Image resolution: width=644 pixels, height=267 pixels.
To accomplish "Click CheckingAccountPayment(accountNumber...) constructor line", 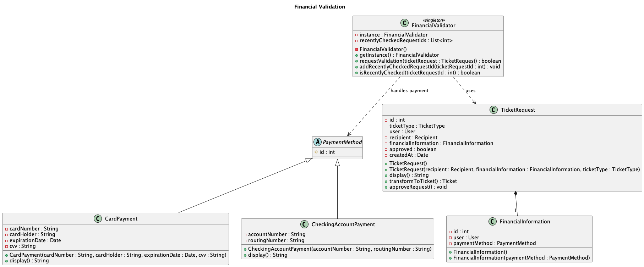I will [340, 249].
